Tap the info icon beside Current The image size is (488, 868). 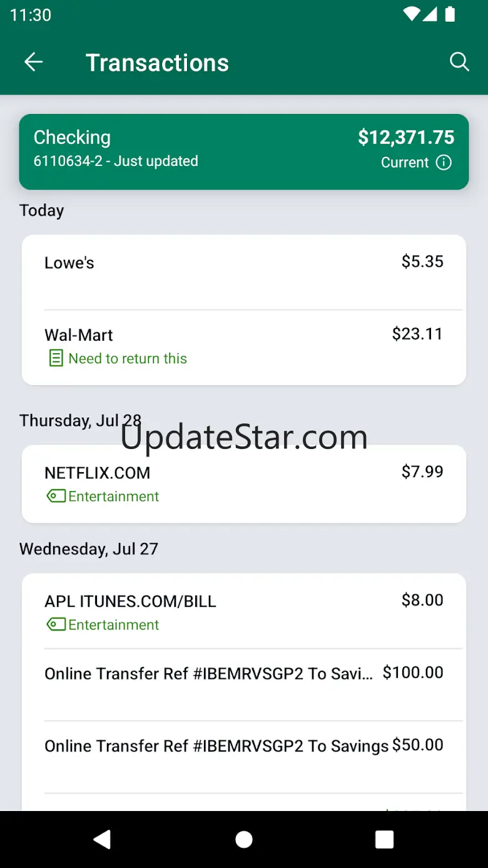[x=444, y=163]
